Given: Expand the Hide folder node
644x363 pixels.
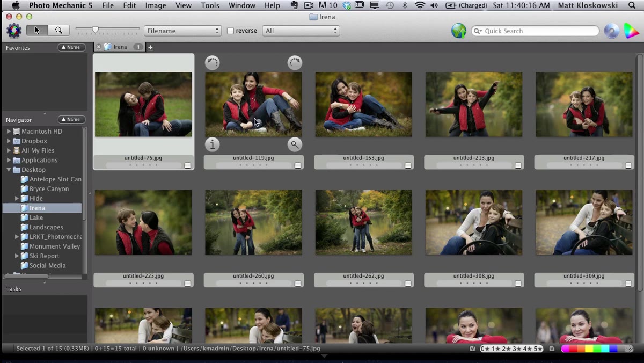Looking at the screenshot, I should [x=17, y=199].
